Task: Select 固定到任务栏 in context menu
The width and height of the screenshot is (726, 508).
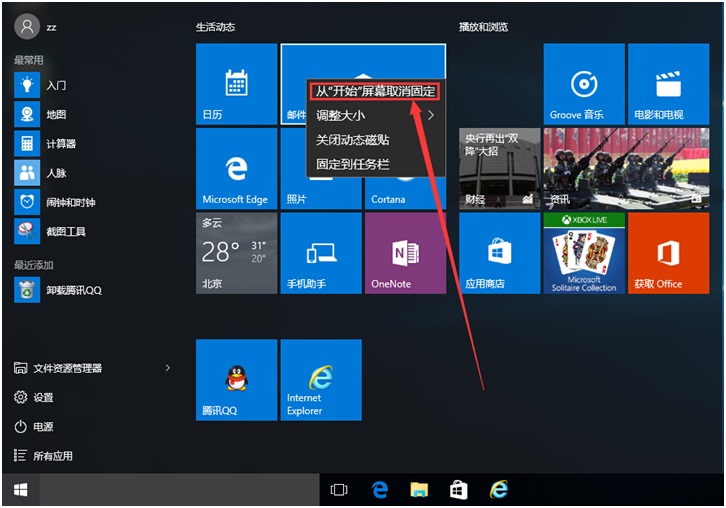Action: [x=353, y=164]
